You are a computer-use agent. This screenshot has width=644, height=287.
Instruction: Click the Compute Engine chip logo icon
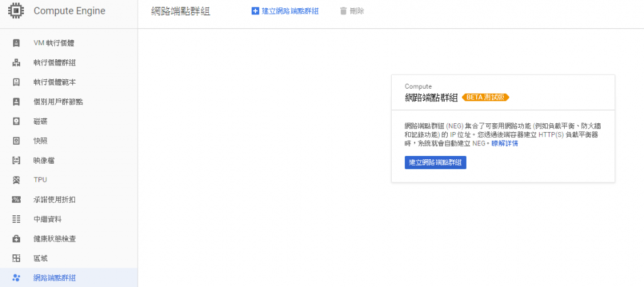[16, 11]
